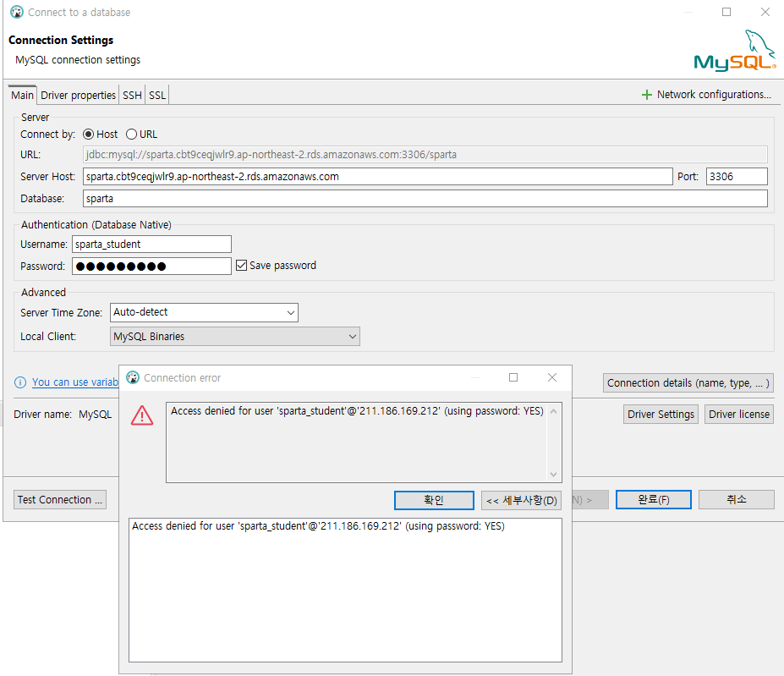
Task: Click the Username input field
Action: (151, 245)
